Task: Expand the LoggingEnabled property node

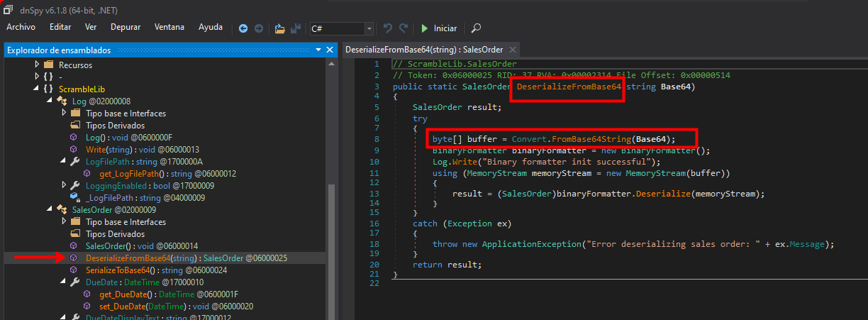Action: click(x=62, y=185)
